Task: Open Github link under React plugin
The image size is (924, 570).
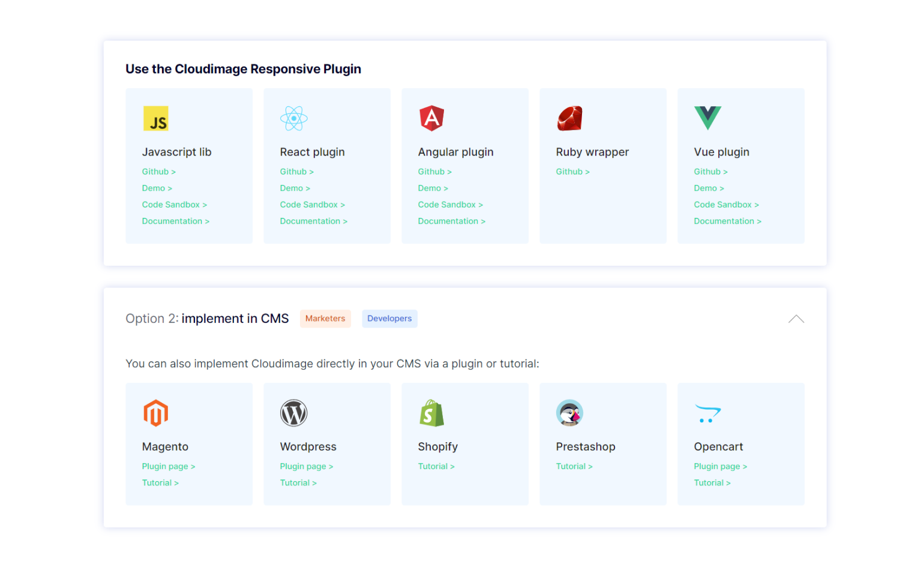Action: point(297,172)
